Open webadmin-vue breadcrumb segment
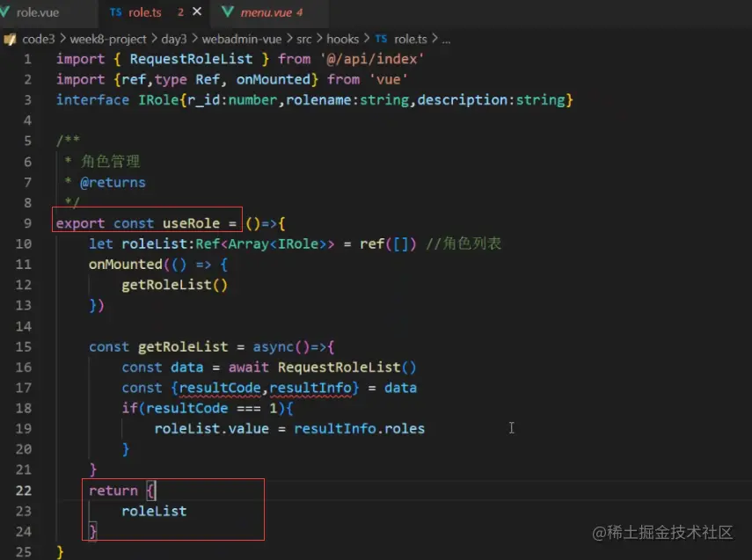Viewport: 752px width, 560px height. (241, 39)
